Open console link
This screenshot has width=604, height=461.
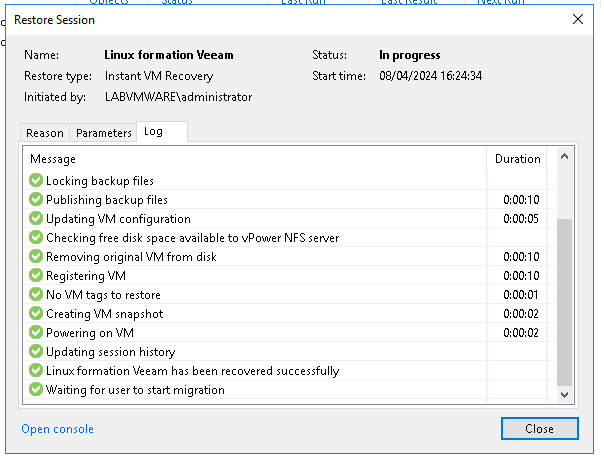[57, 429]
